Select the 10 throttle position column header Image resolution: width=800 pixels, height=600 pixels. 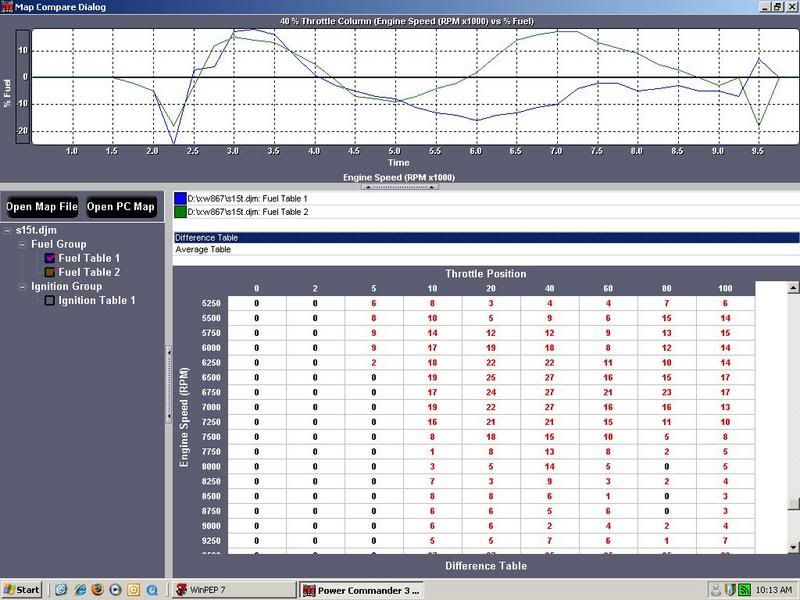[x=432, y=288]
